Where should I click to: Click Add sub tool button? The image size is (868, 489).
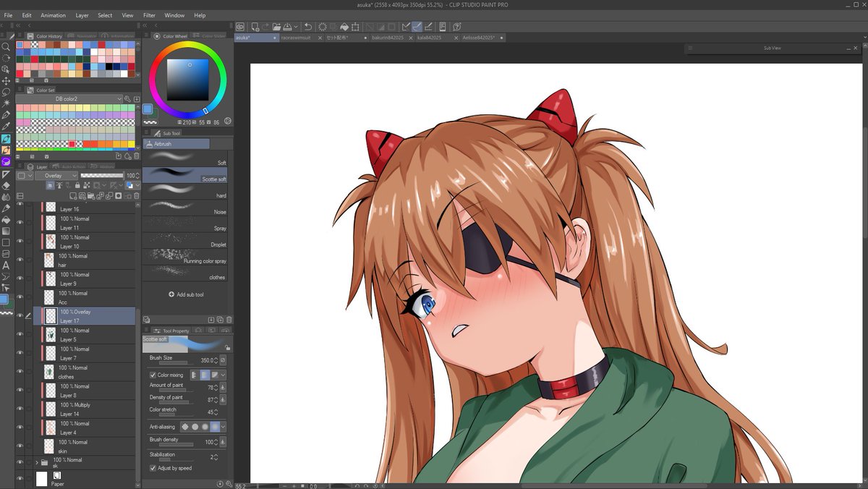pyautogui.click(x=185, y=294)
